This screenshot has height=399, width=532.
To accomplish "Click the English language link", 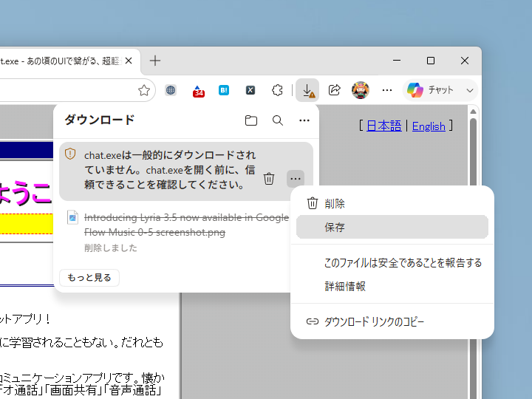I will [x=429, y=126].
